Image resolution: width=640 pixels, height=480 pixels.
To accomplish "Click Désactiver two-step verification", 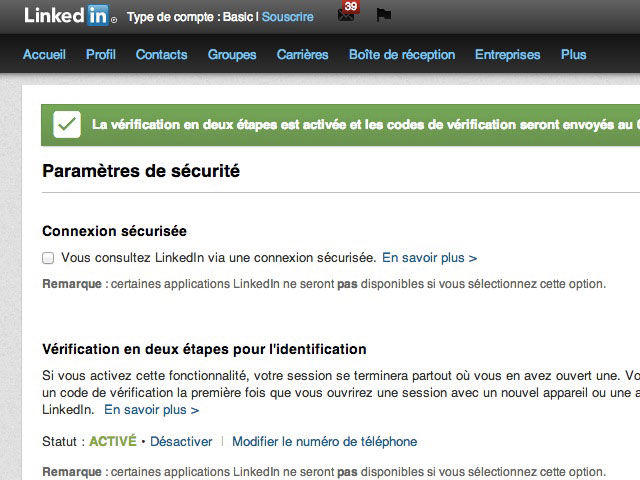I will click(181, 442).
